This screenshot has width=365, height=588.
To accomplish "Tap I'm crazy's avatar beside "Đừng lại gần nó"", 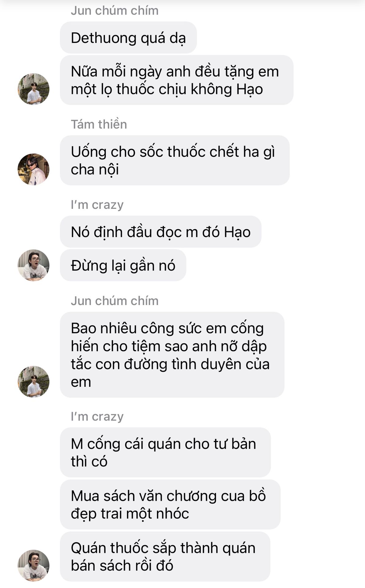I will (x=33, y=265).
